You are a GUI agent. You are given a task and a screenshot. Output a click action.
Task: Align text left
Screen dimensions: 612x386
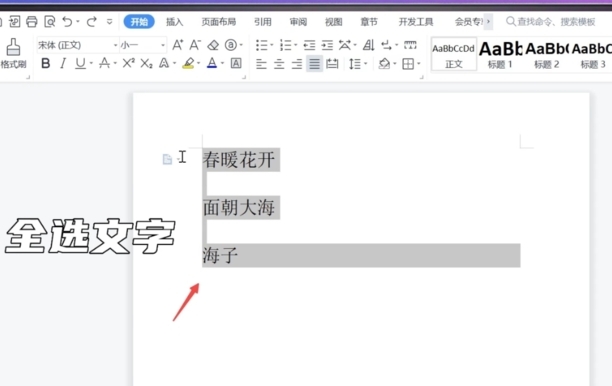coord(261,63)
